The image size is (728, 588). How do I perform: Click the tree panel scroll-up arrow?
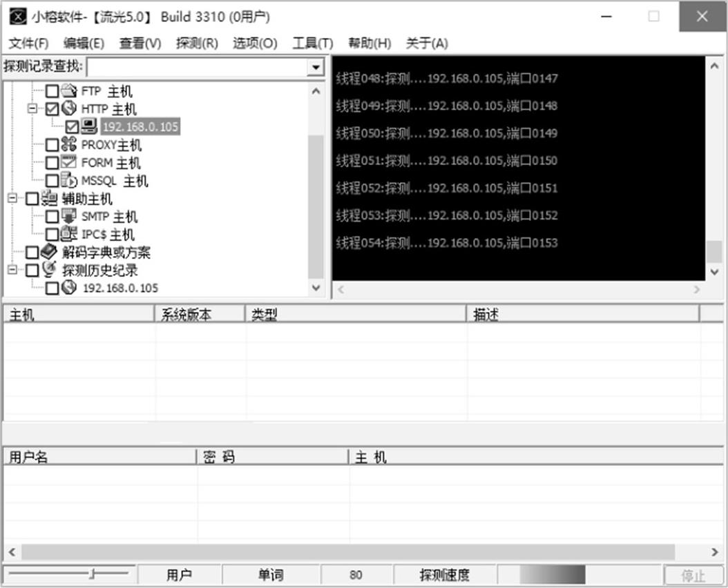point(316,91)
